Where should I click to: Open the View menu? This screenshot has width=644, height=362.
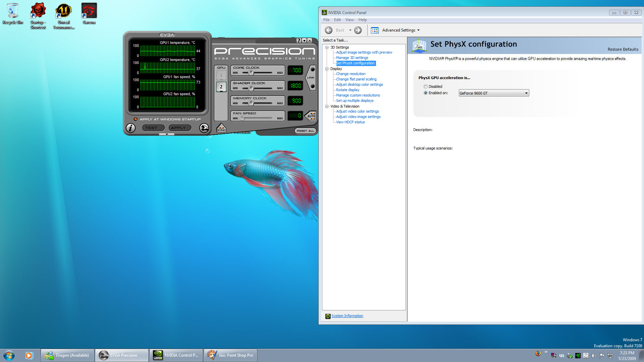click(350, 20)
